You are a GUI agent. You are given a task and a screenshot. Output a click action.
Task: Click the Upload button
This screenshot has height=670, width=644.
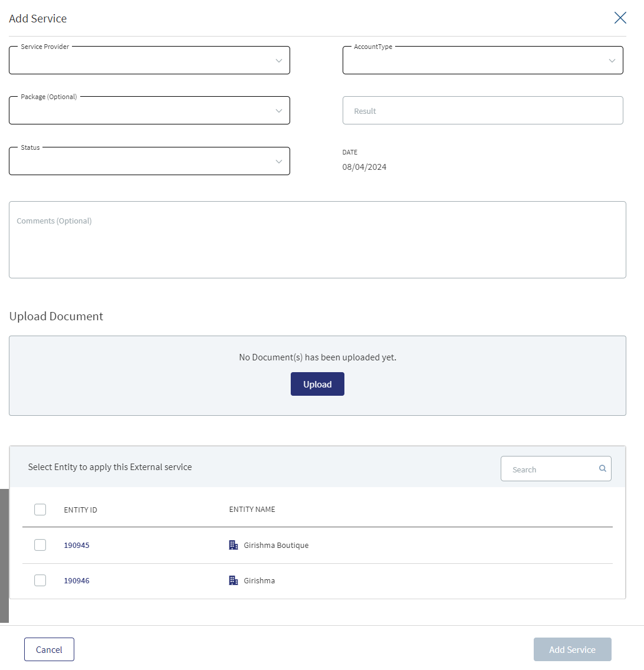(317, 384)
